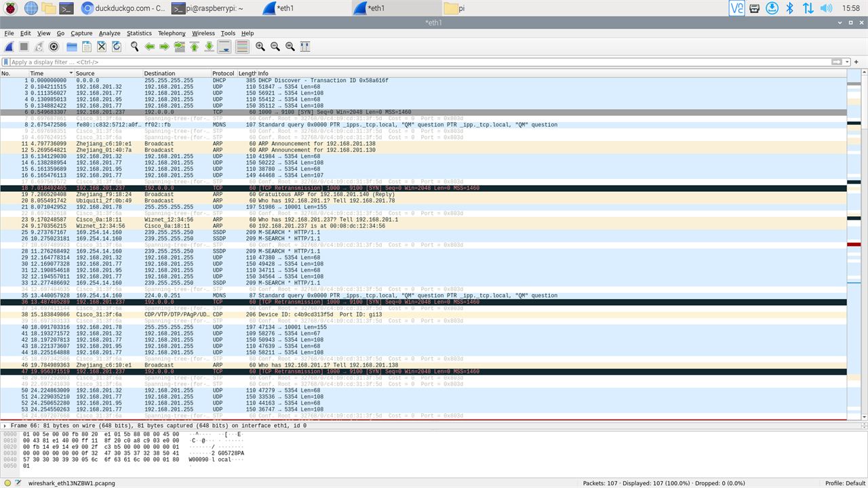Find a packet with the magnifier icon

134,47
